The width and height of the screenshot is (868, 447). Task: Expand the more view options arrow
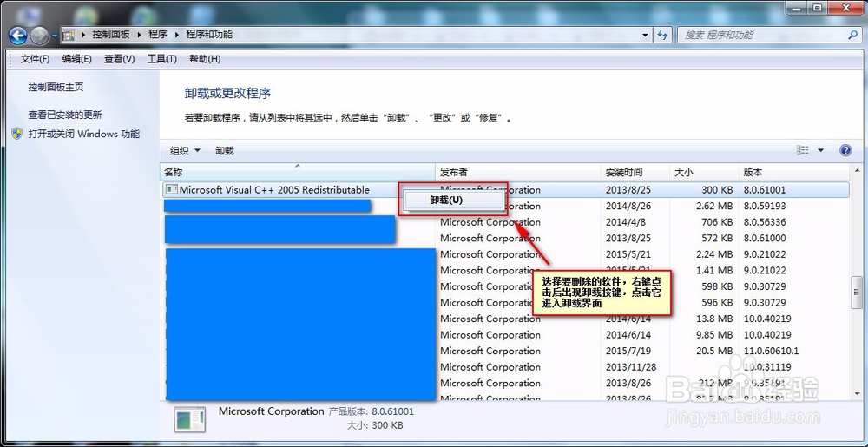820,150
